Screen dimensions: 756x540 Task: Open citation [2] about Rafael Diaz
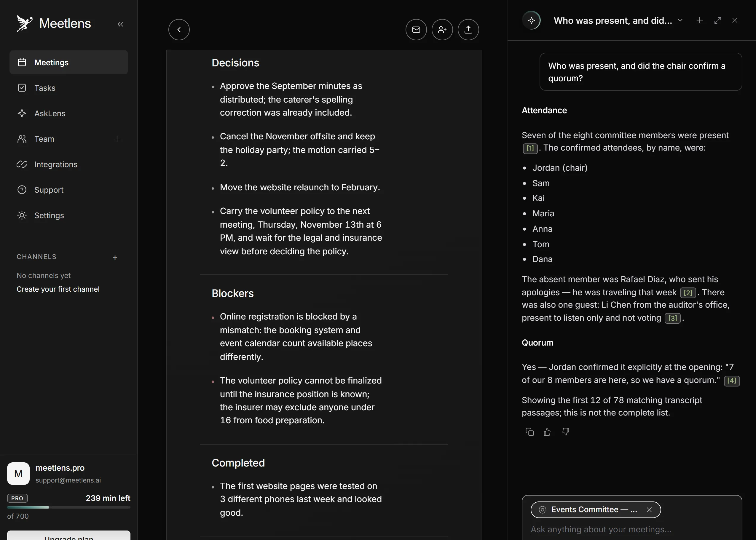(x=688, y=293)
